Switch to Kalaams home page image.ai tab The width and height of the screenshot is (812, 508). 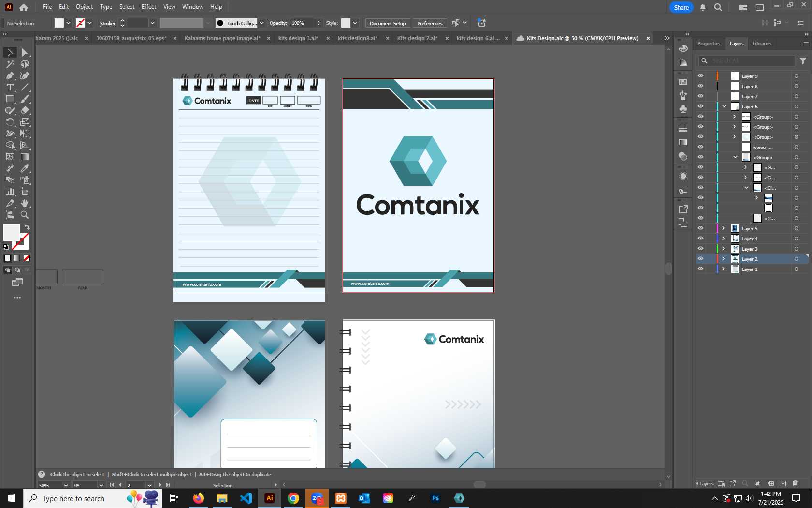tap(222, 38)
